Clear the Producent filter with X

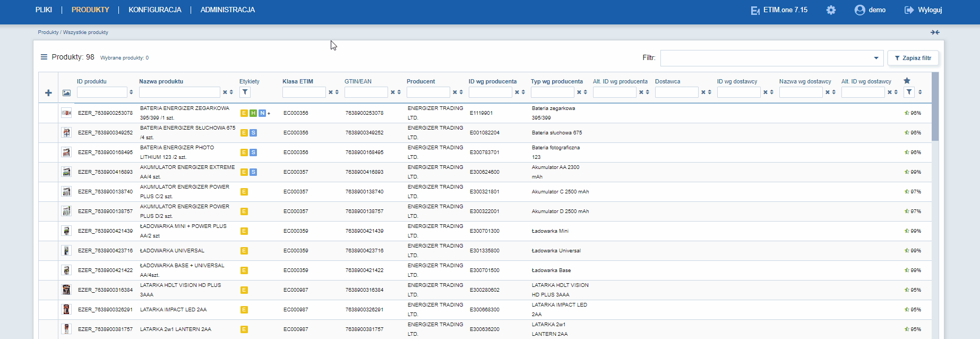[x=454, y=92]
